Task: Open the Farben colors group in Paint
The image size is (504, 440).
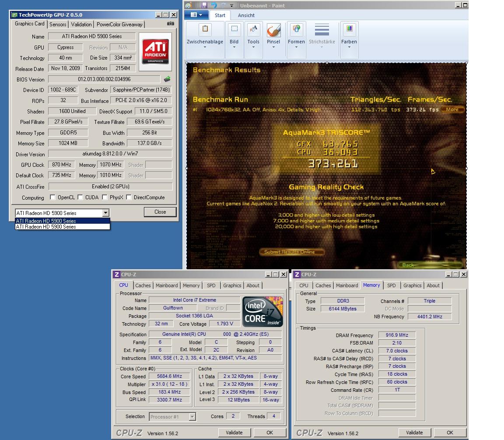Action: point(349,39)
